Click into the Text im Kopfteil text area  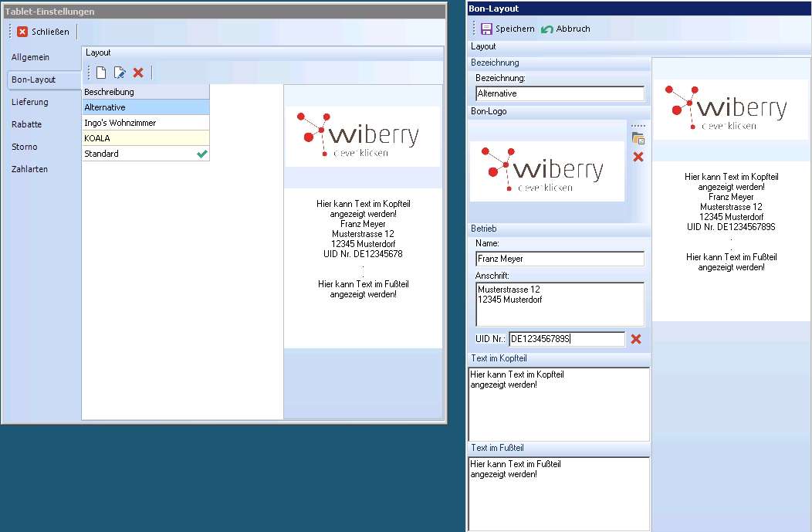pyautogui.click(x=559, y=405)
